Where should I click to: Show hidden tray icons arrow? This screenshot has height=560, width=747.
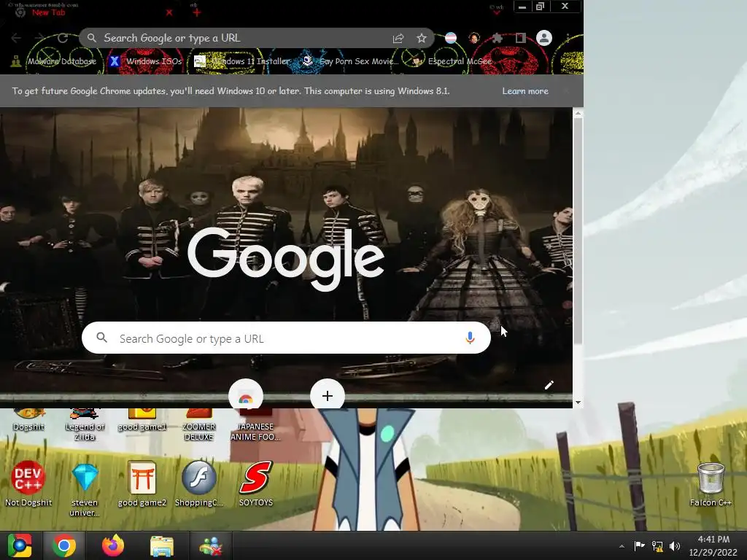[x=622, y=546]
